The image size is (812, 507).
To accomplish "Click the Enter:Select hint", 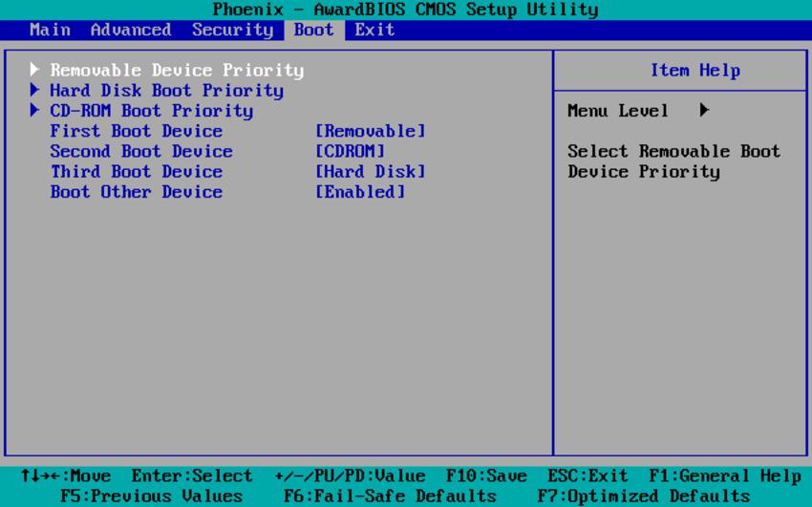I will click(x=192, y=475).
